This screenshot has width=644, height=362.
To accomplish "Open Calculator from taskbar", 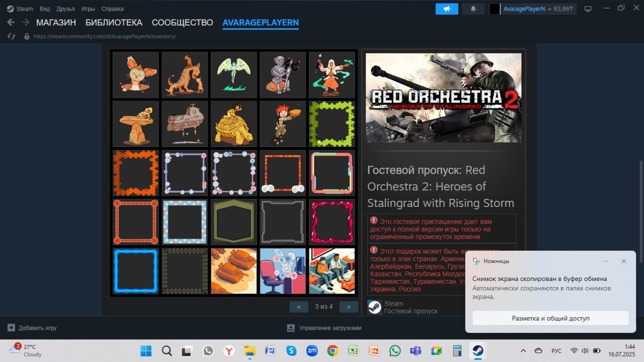I will 457,350.
